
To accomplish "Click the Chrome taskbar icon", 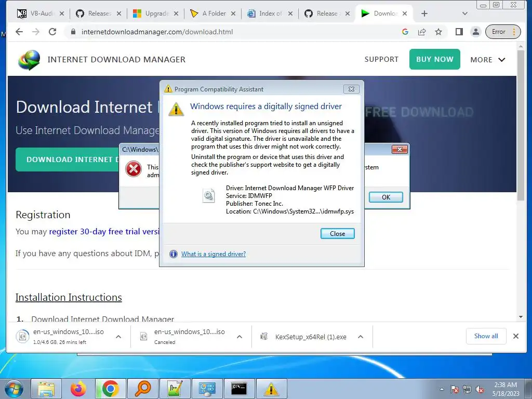I will click(110, 389).
